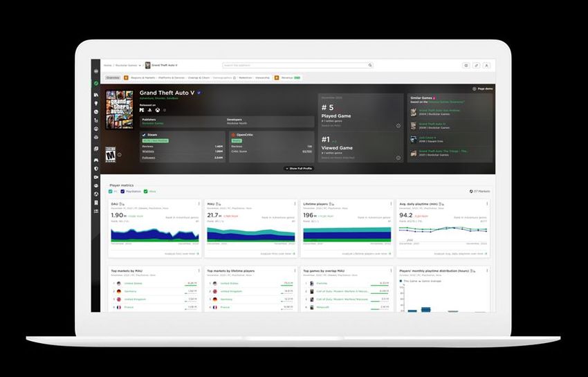Viewport: 588px width, 377px height.
Task: Toggle the PC checkbox in Player metrics
Action: point(111,192)
